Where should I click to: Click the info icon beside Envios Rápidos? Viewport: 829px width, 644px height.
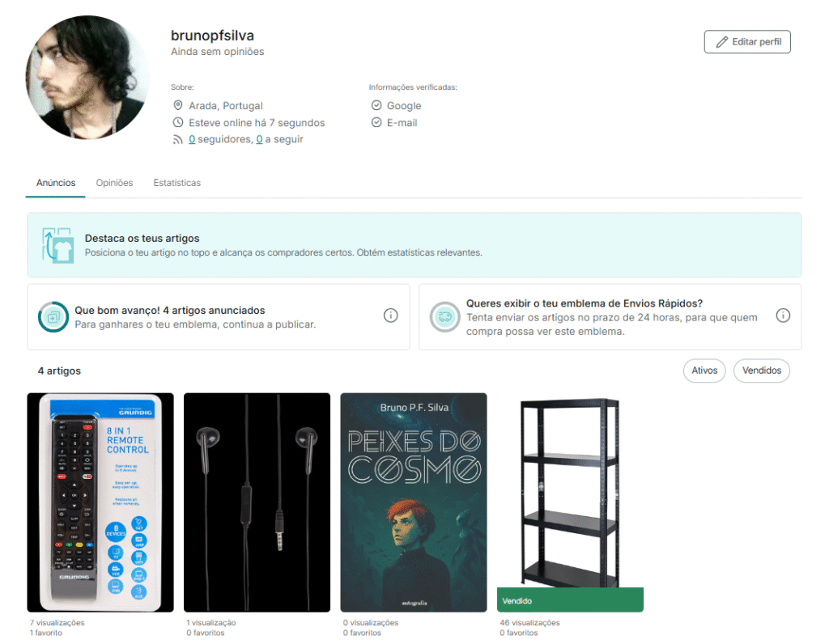[783, 316]
